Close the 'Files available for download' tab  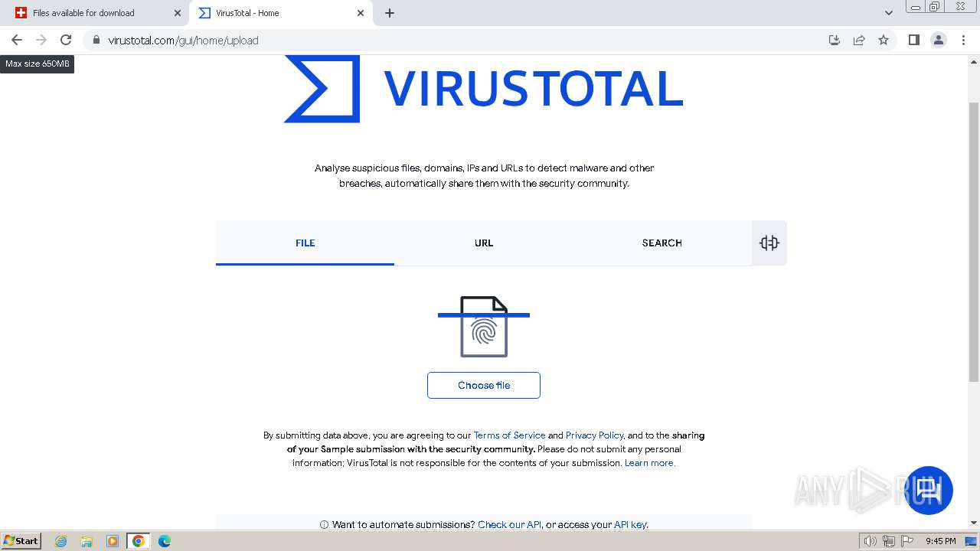tap(178, 13)
